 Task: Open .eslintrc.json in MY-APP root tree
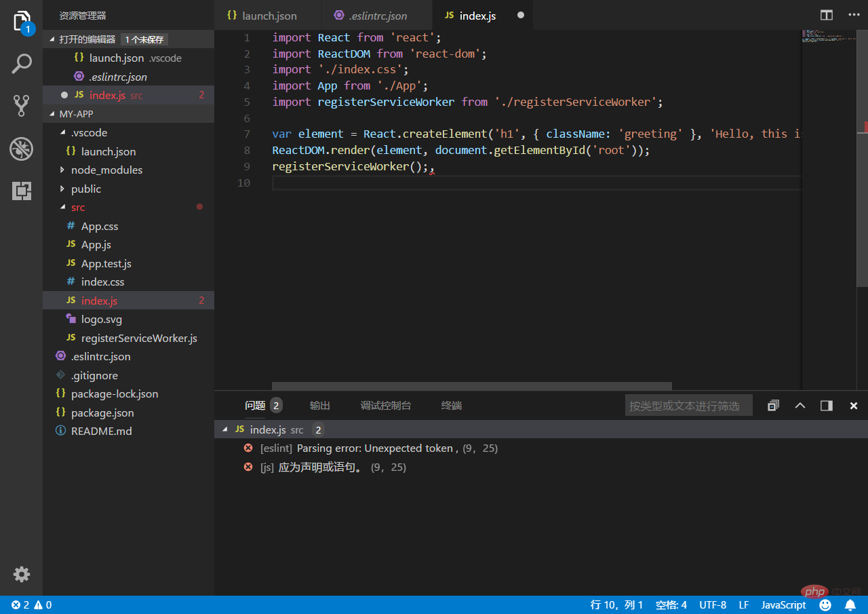(128, 357)
